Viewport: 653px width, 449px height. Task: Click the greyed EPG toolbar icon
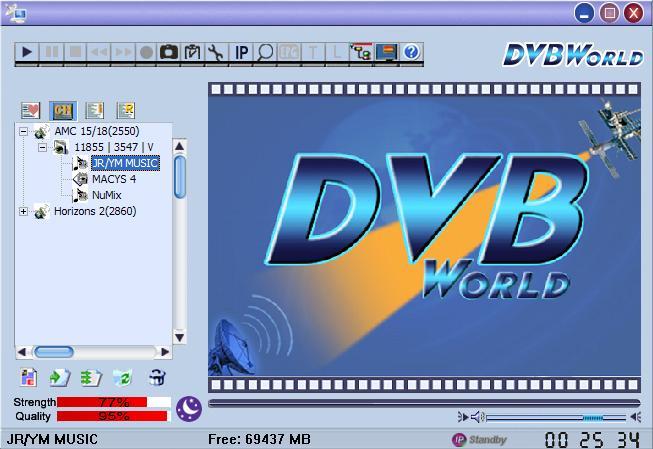click(289, 52)
